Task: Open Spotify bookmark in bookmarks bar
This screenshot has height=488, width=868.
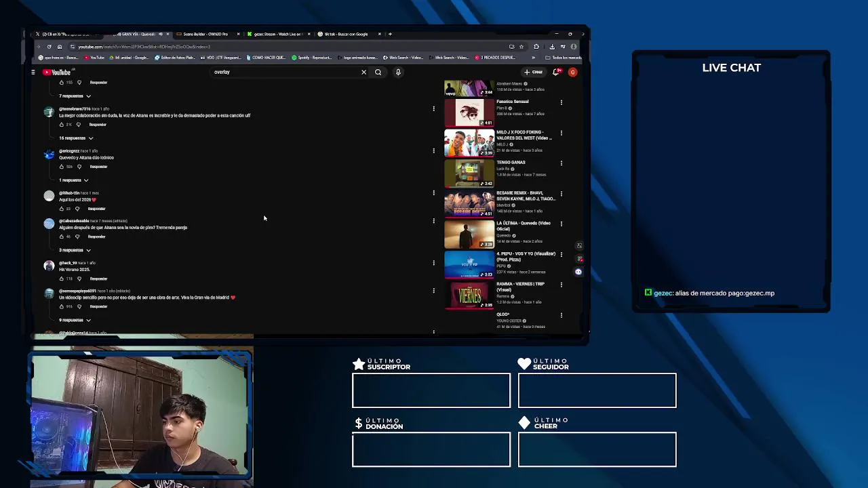Action: click(311, 58)
